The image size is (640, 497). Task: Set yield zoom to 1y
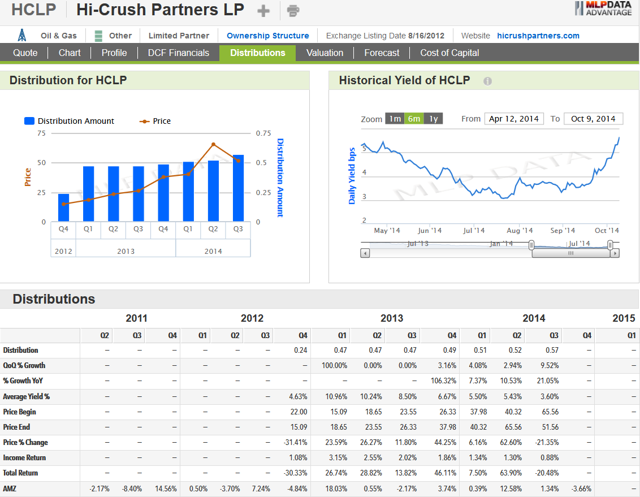[x=433, y=119]
